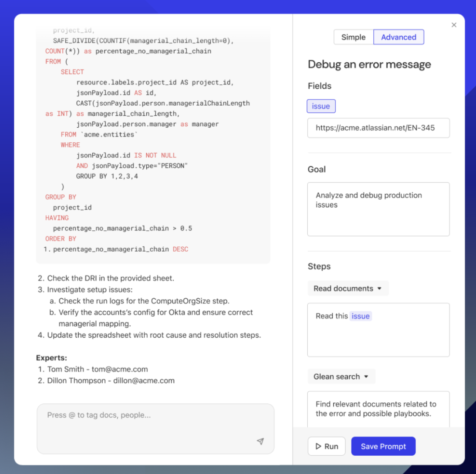Click the paper plane send icon

click(260, 442)
